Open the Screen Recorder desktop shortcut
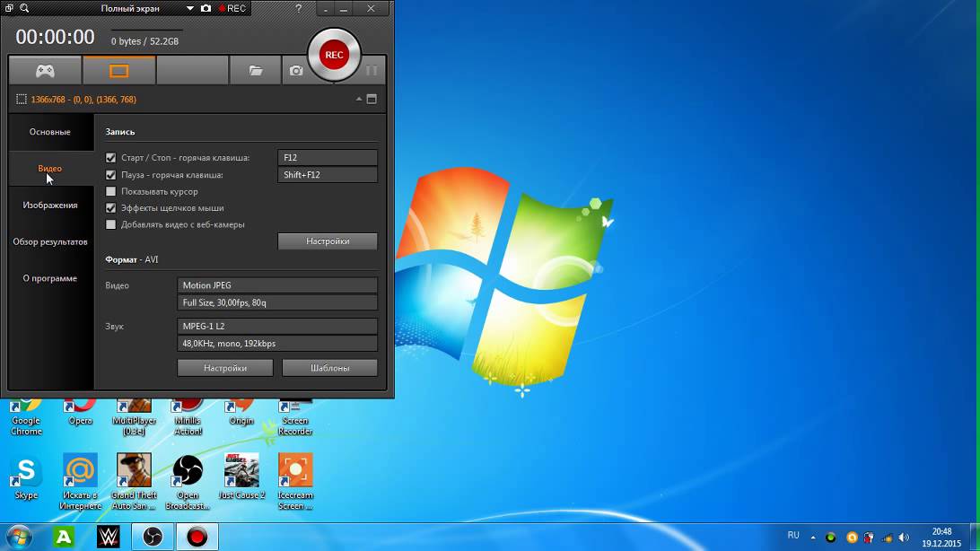This screenshot has width=980, height=551. 295,417
